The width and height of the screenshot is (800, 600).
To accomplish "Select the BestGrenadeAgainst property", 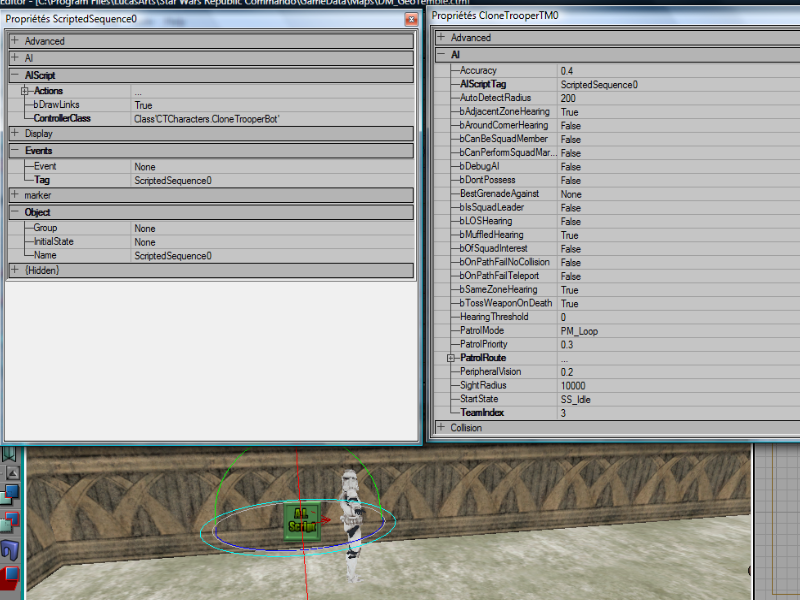I will 618,194.
